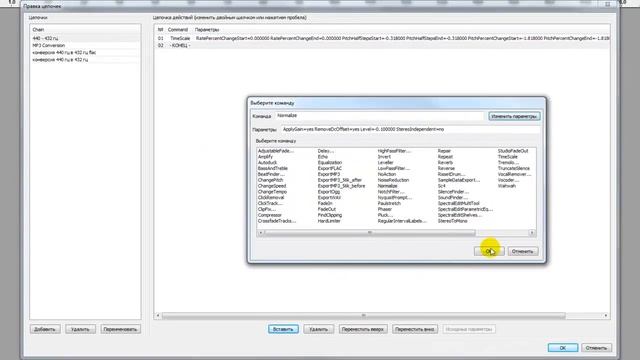Image resolution: width=640 pixels, height=360 pixels.
Task: Select TruncateSilence in the command list
Action: click(513, 168)
